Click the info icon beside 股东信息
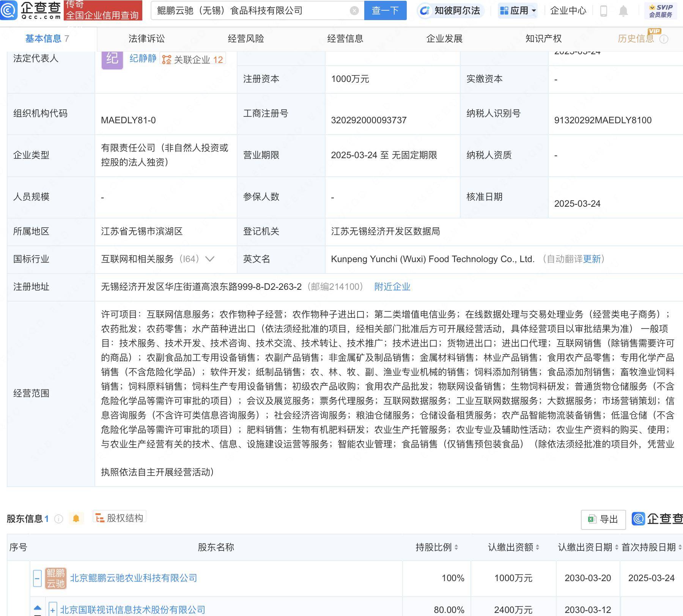Screen dimensions: 683x616 pos(58,519)
